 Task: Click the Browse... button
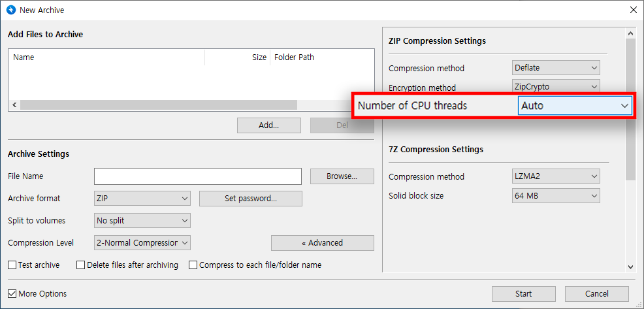click(342, 176)
